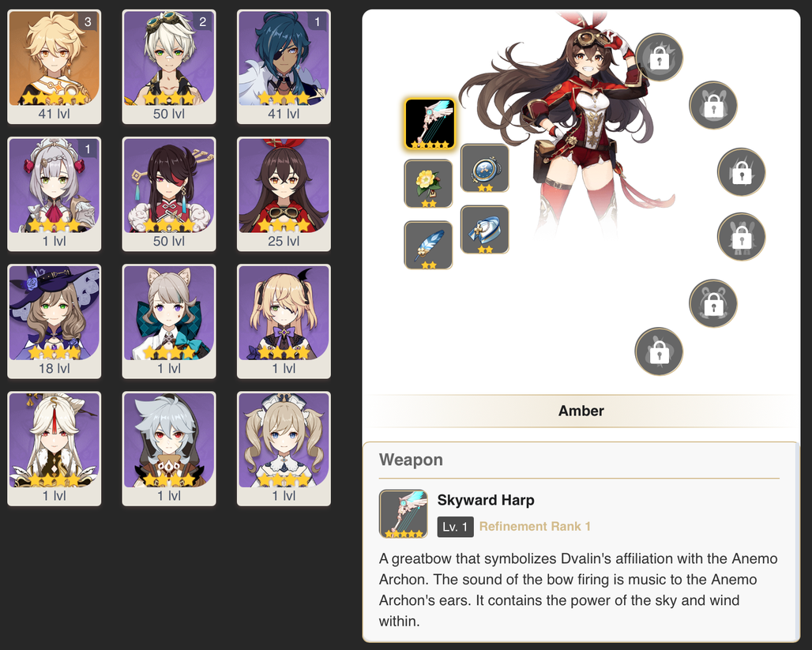Viewport: 812px width, 650px height.
Task: Select Beidou's character card level 50
Action: (x=169, y=194)
